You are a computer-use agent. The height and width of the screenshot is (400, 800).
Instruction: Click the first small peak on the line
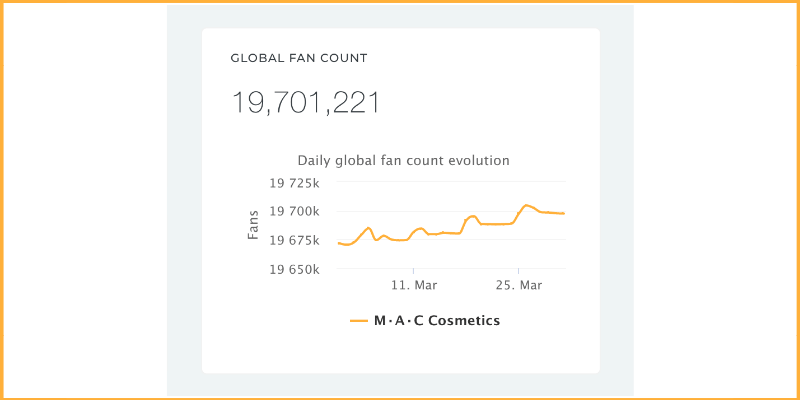[x=369, y=228]
